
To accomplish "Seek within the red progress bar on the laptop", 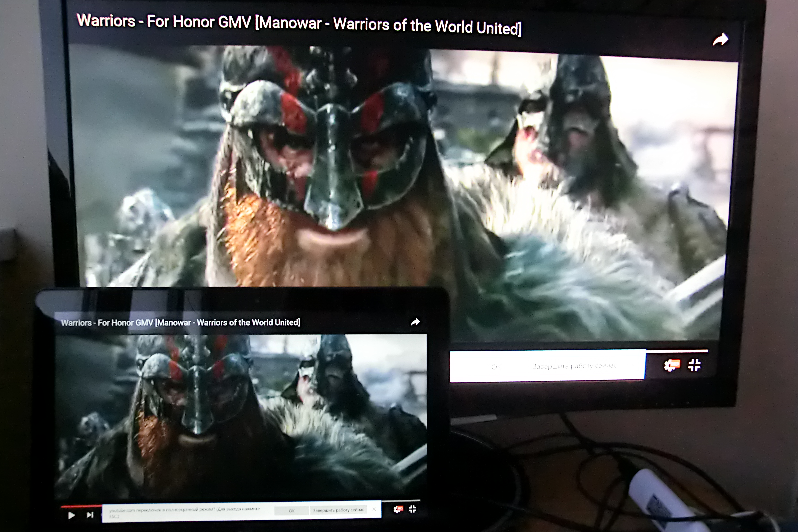I will tap(81, 506).
